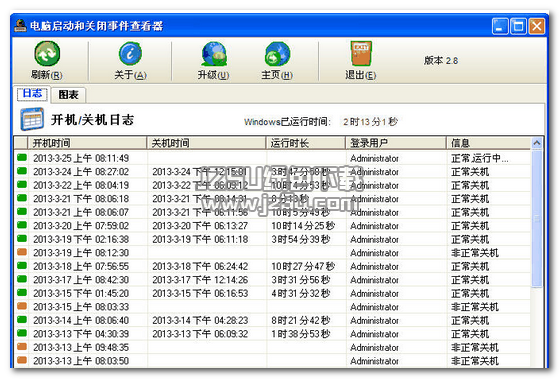This screenshot has width=560, height=379.
Task: Click shutdown time 2013-3-19 下午 06:11:18
Action: (200, 240)
